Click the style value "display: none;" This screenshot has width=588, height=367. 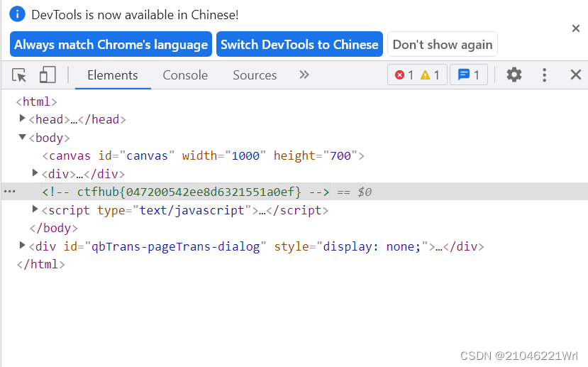click(x=372, y=246)
